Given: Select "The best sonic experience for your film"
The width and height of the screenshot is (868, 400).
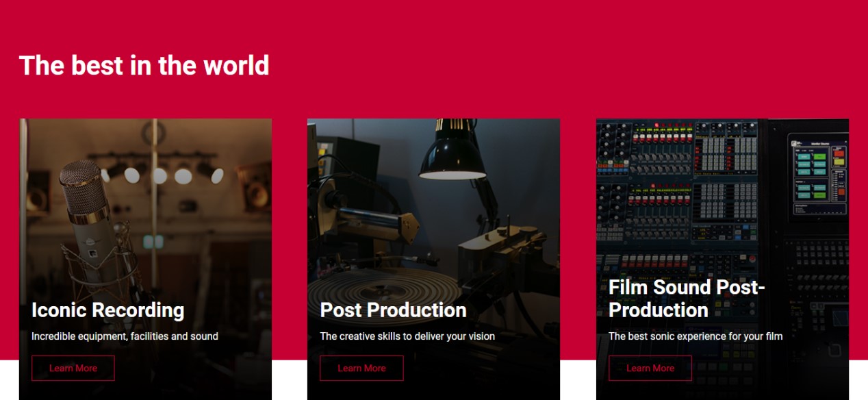Looking at the screenshot, I should [x=695, y=336].
